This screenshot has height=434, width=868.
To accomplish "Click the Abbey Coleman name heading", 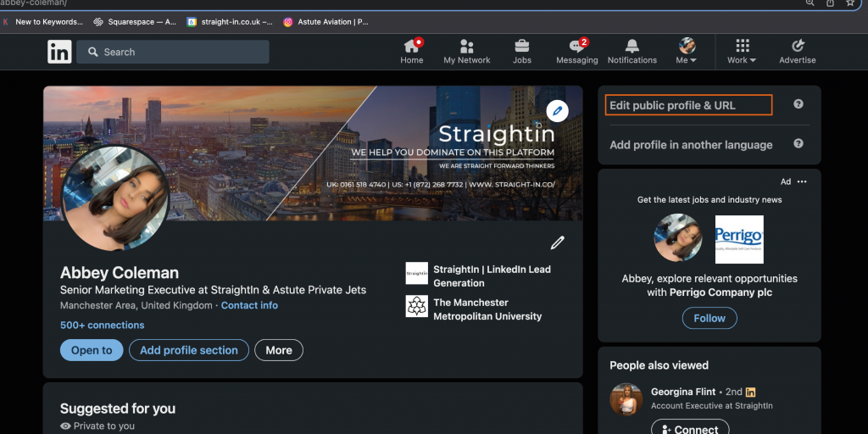I will point(119,273).
